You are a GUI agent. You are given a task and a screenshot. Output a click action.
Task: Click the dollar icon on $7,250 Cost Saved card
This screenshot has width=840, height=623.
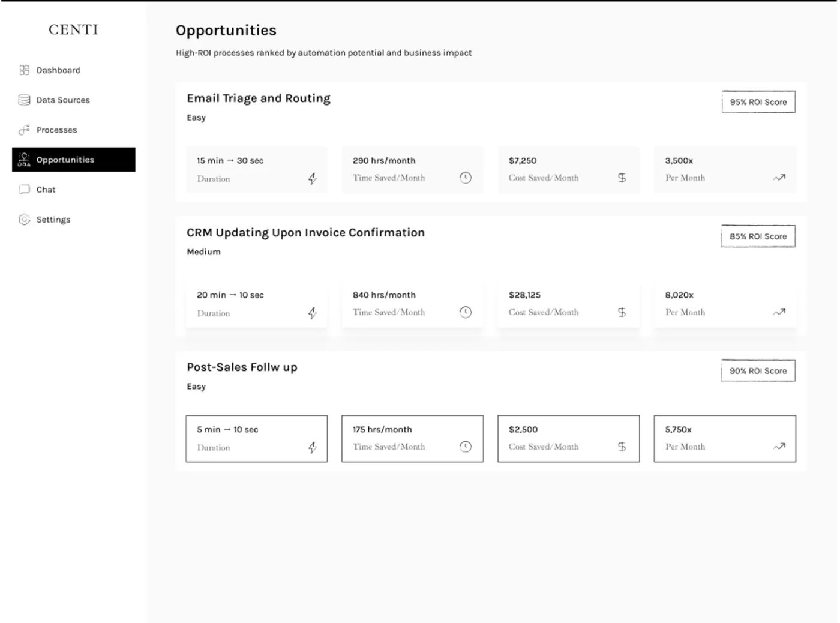click(622, 178)
